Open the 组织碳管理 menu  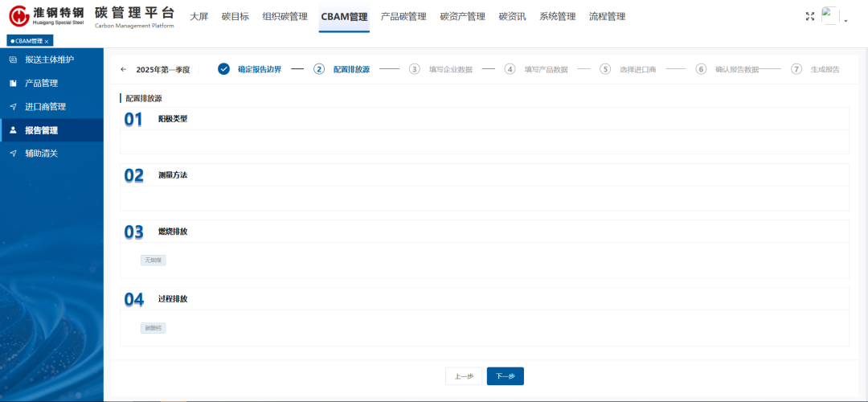[x=285, y=17]
